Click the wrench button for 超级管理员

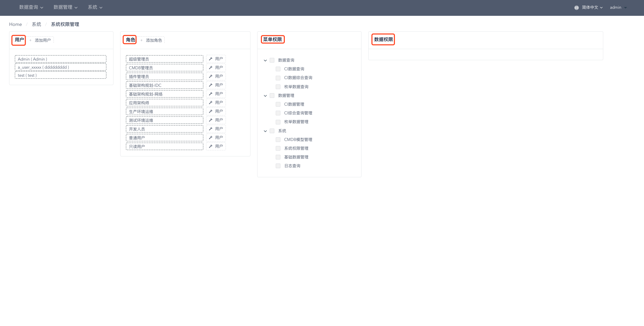216,59
